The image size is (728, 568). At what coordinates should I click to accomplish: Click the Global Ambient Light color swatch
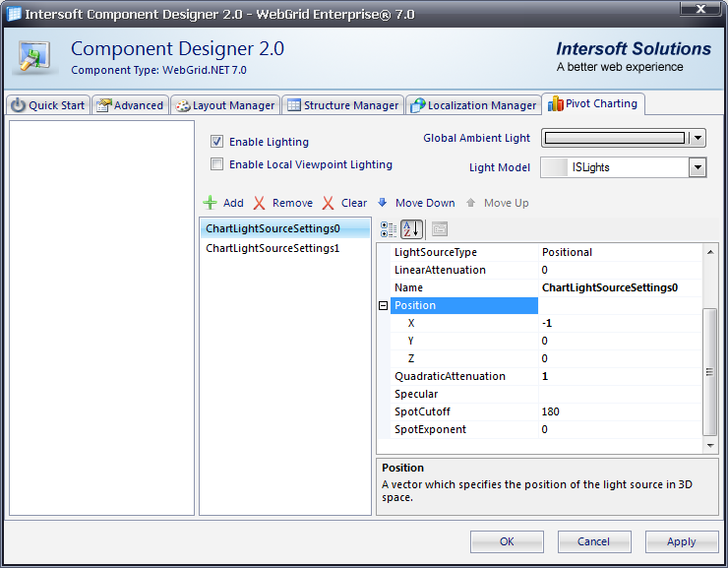[x=615, y=138]
